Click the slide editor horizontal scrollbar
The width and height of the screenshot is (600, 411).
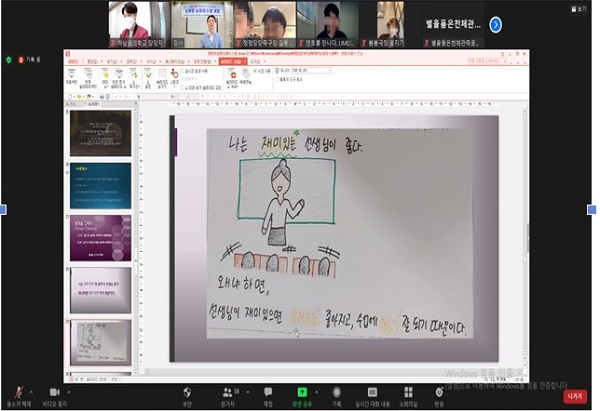click(x=333, y=371)
